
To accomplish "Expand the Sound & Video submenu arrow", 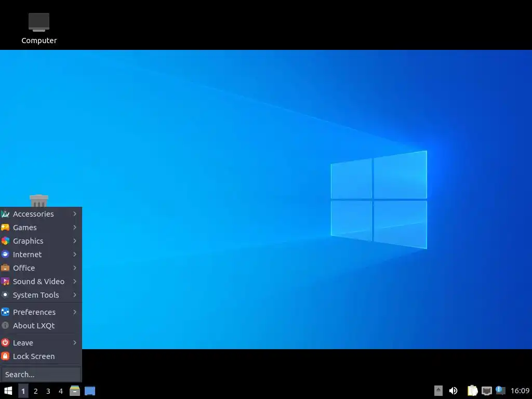I will pyautogui.click(x=75, y=282).
